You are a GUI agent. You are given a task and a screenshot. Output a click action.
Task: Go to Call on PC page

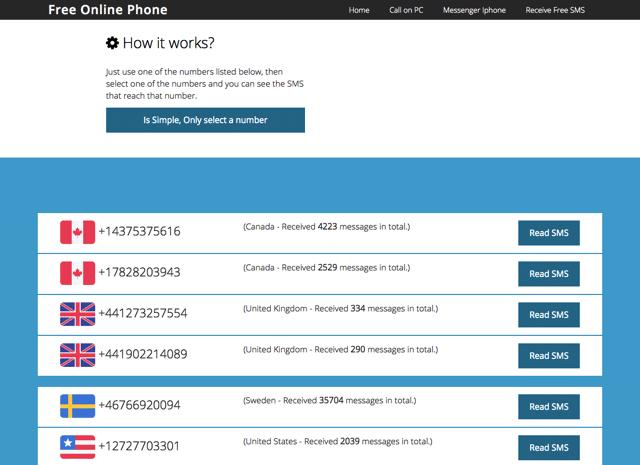click(x=406, y=10)
